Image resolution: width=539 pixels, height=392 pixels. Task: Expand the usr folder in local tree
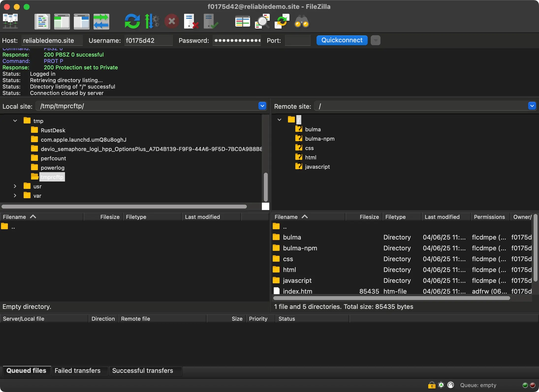pyautogui.click(x=15, y=186)
